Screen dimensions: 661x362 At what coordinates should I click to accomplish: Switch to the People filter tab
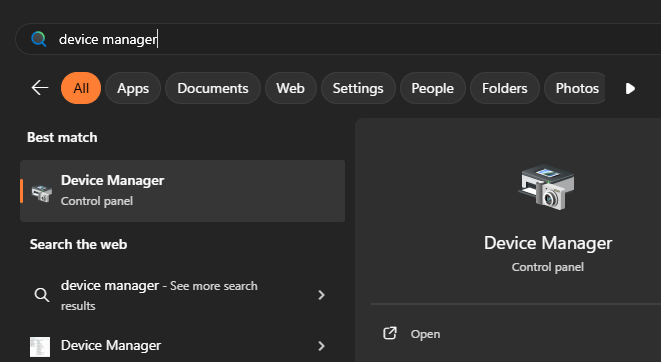click(x=433, y=88)
